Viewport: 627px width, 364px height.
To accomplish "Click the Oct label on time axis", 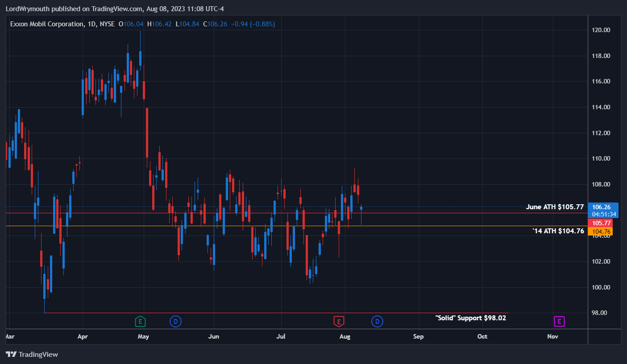I will click(x=482, y=336).
